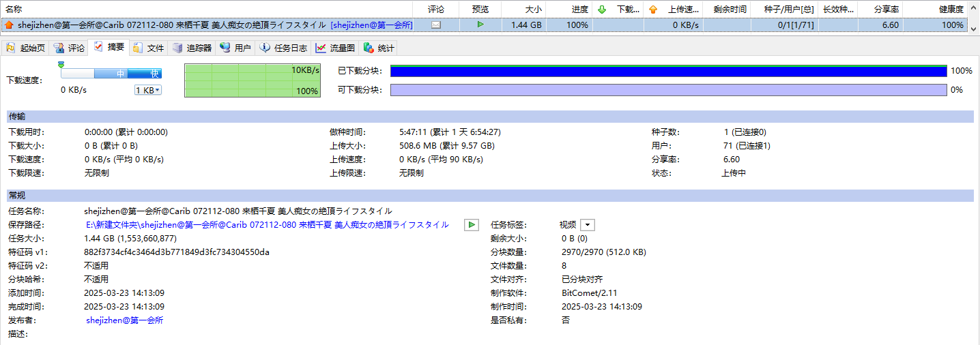
Task: Switch to the 文件 tab
Action: (149, 48)
